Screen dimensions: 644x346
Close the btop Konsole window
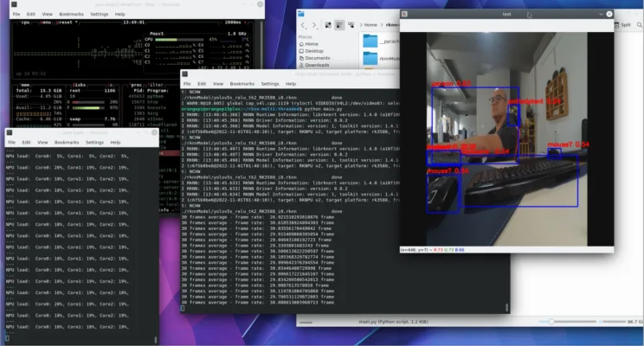[x=260, y=4]
